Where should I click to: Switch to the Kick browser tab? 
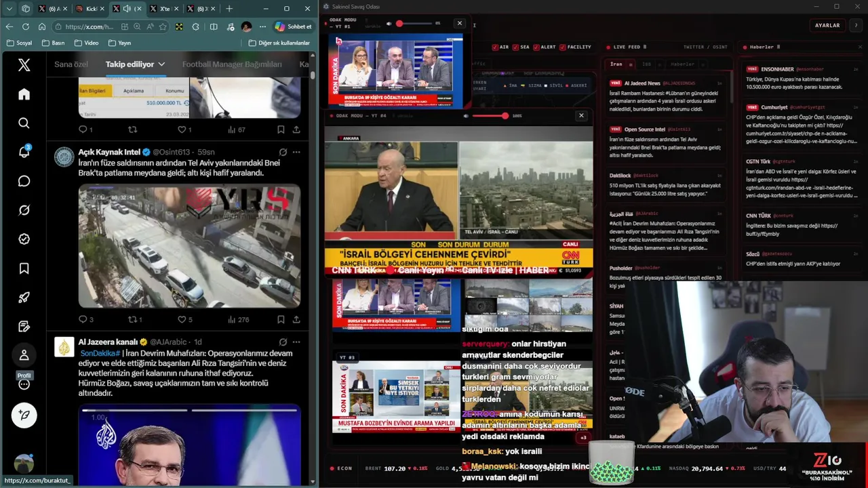point(89,9)
